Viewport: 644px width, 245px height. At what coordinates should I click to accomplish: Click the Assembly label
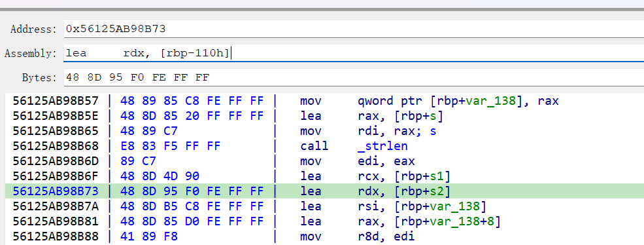tap(30, 54)
